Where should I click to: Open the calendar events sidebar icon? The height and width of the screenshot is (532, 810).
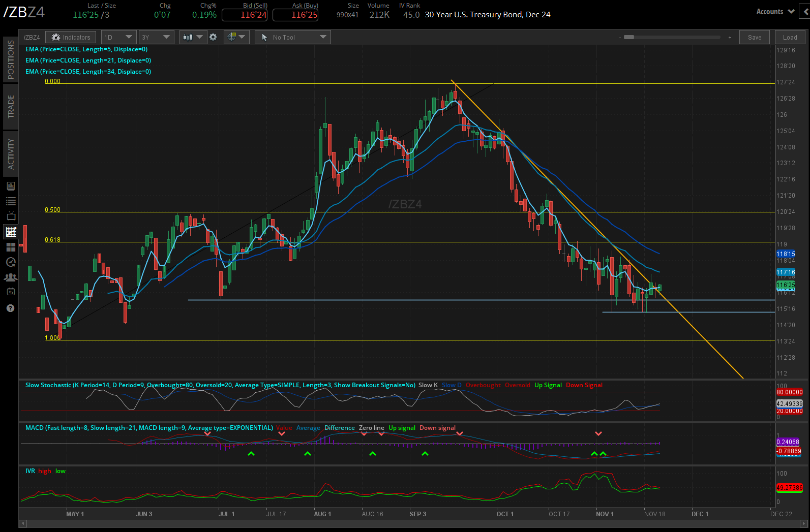click(11, 292)
